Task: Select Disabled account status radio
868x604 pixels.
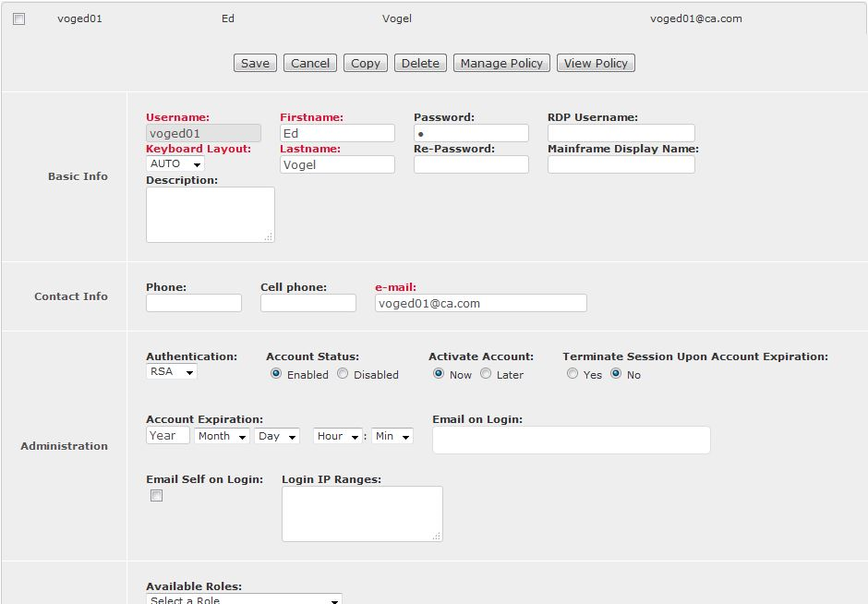Action: tap(343, 374)
